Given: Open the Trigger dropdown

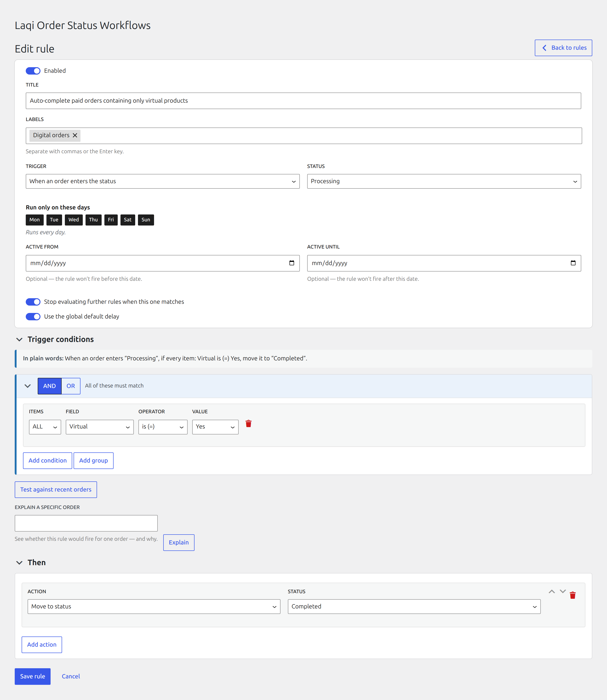Looking at the screenshot, I should point(163,181).
